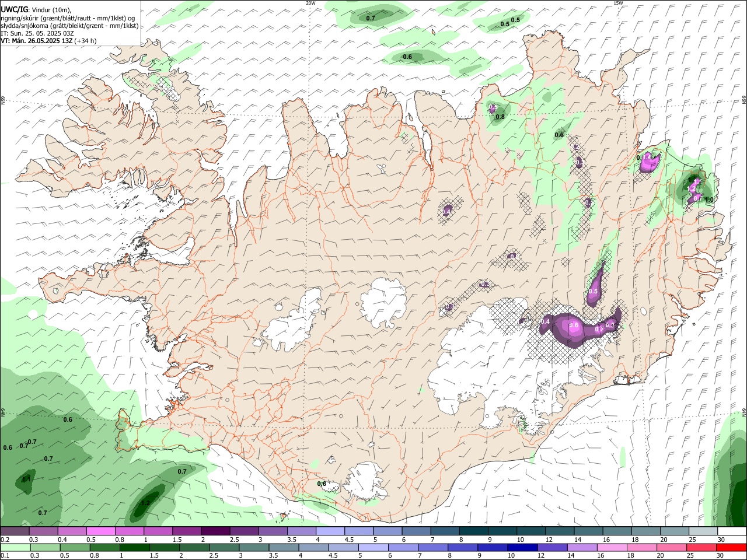This screenshot has height=560, width=747.
Task: Click the '0.4' snowfall value in the purple area
Action: point(546,321)
